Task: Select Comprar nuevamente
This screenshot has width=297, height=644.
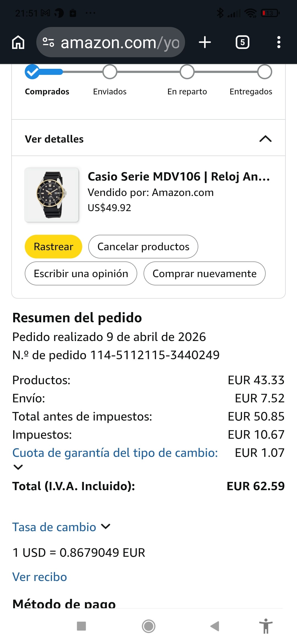Action: click(204, 274)
